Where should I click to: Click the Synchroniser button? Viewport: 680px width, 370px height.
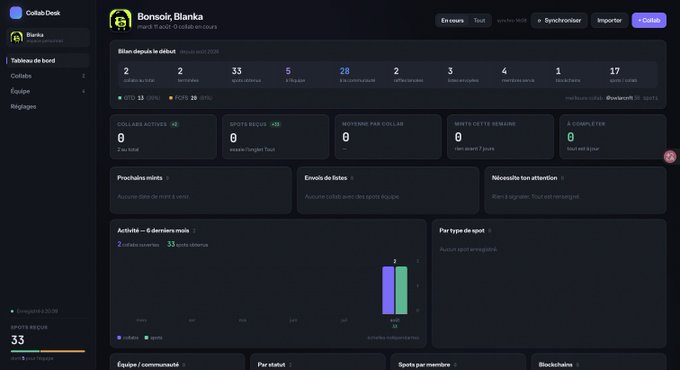point(559,20)
